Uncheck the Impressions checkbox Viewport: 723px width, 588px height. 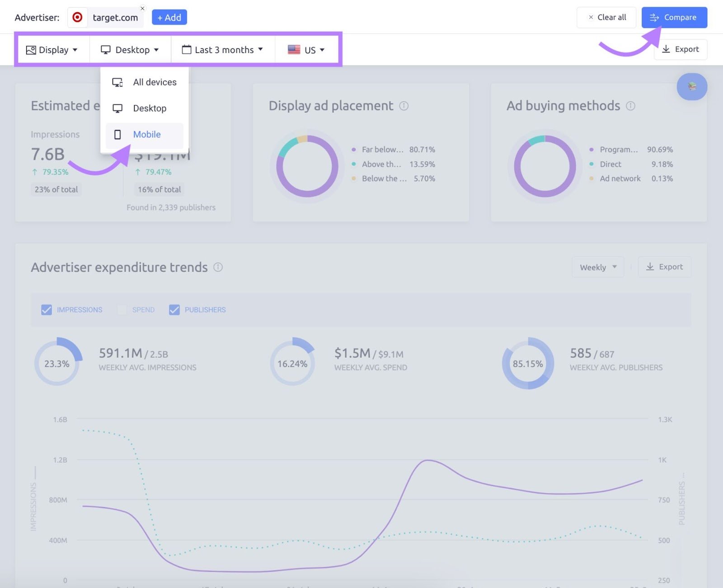(x=47, y=310)
